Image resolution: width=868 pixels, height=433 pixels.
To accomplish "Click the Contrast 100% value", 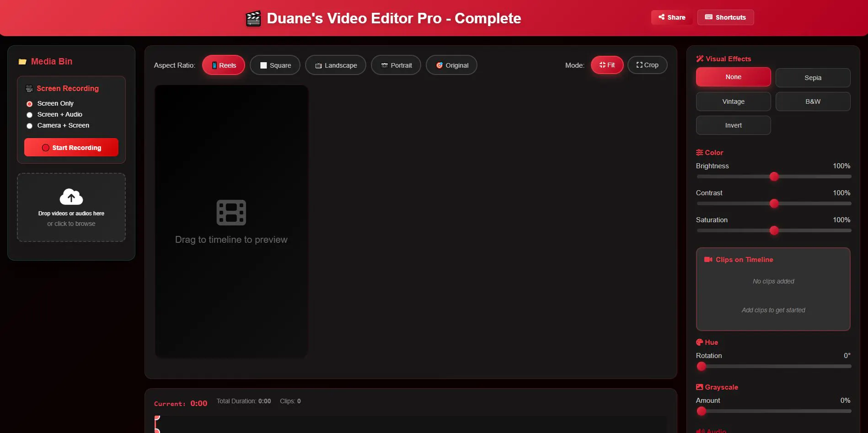I will click(x=841, y=193).
